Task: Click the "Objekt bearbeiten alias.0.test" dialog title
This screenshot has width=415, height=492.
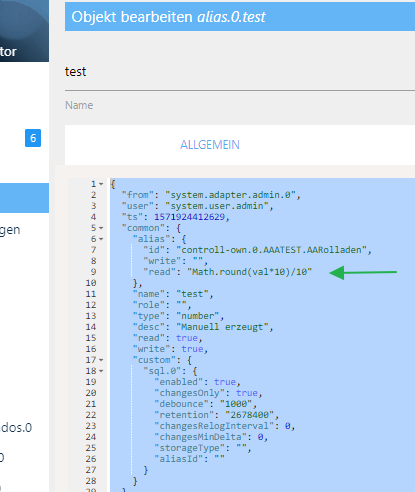Action: 168,17
